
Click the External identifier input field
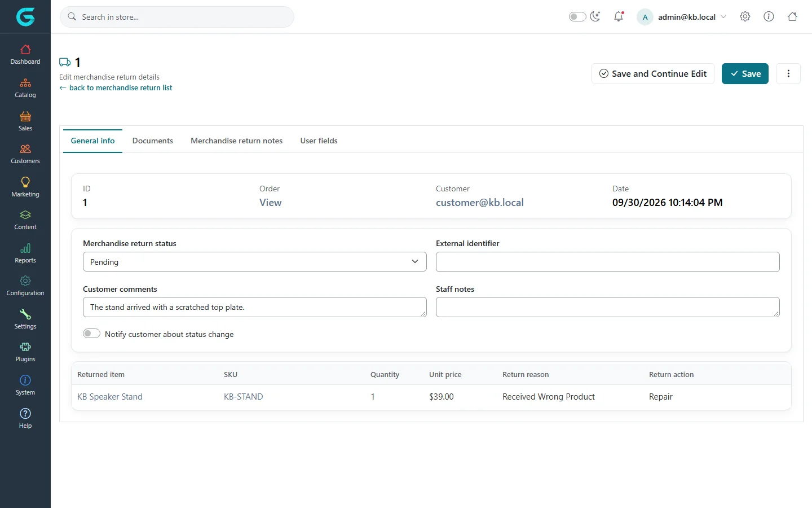608,262
